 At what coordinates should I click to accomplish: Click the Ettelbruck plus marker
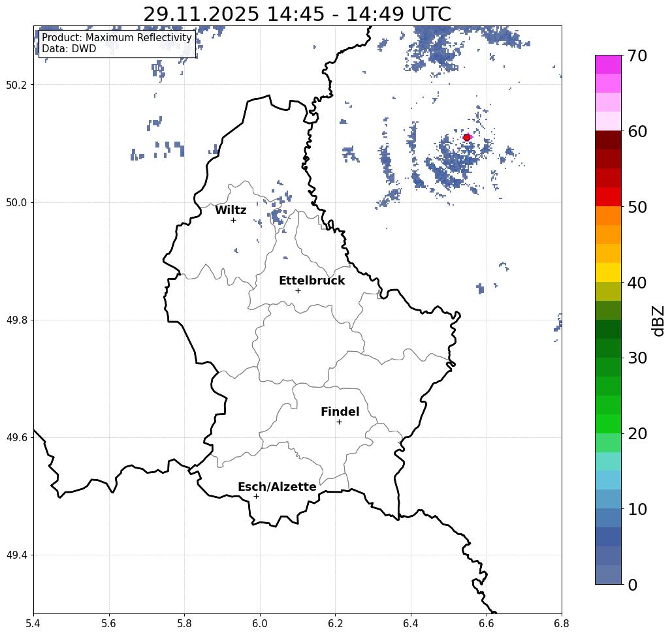pos(298,290)
